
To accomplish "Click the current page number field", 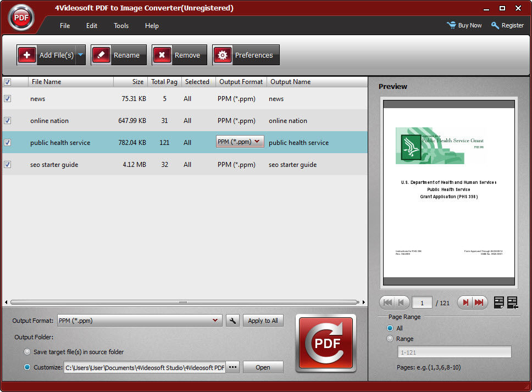I will pos(422,303).
